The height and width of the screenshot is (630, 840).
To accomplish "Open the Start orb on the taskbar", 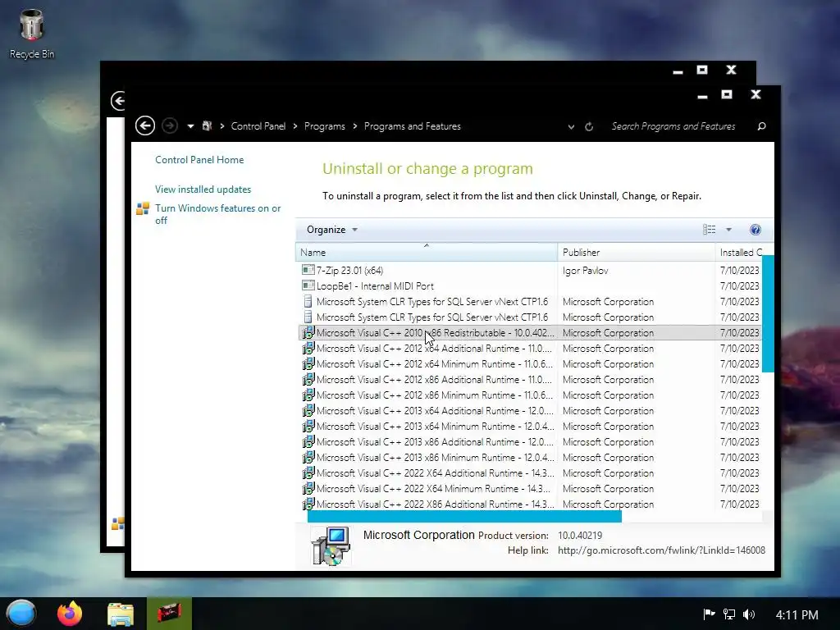I will pyautogui.click(x=21, y=614).
